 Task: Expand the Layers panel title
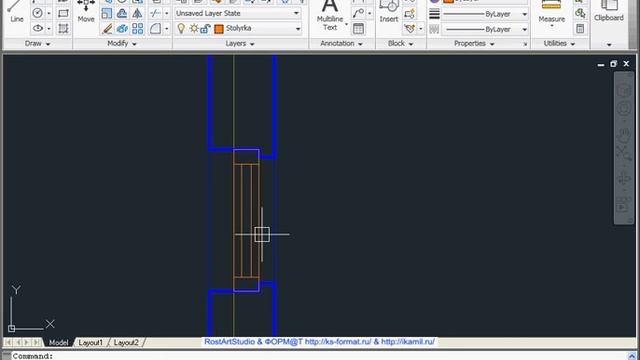pos(240,43)
